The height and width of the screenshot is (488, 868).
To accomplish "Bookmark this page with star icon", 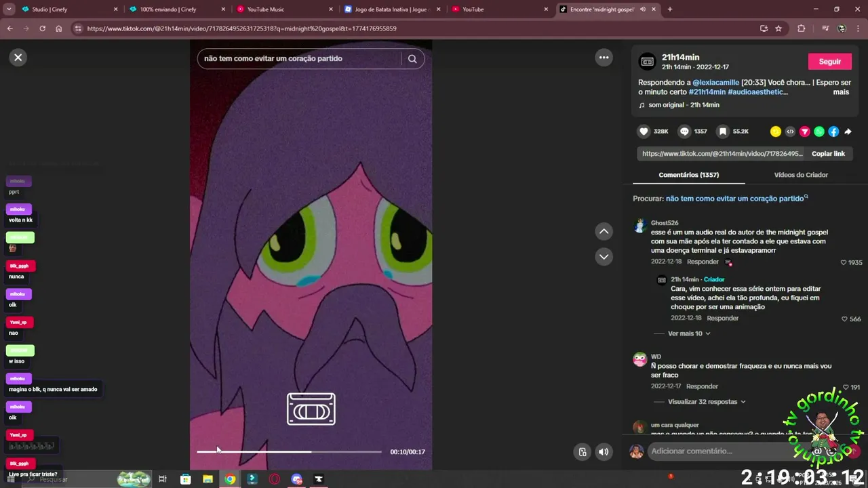I will [x=778, y=28].
